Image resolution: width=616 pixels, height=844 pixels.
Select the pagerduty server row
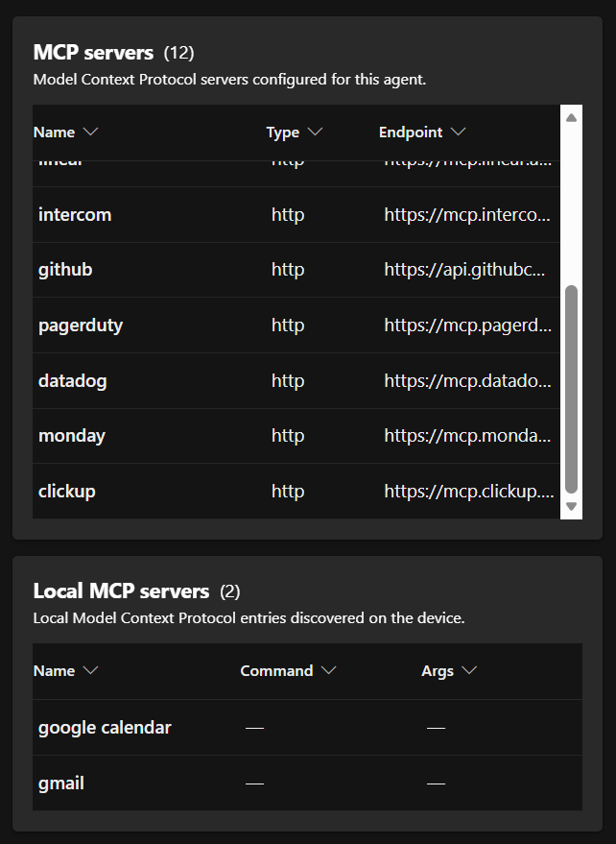point(296,326)
